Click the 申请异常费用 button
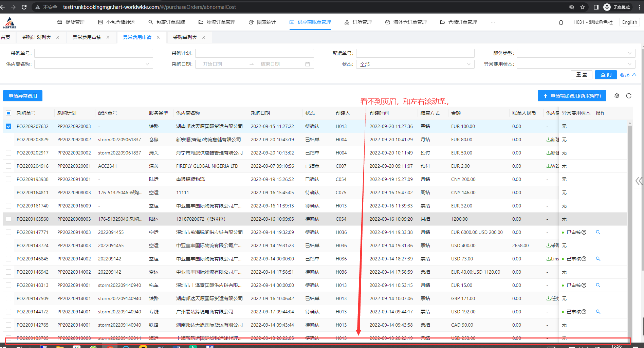 [23, 96]
